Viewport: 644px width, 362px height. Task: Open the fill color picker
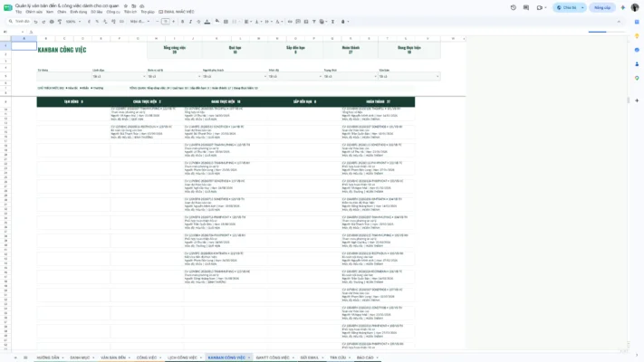pyautogui.click(x=217, y=22)
